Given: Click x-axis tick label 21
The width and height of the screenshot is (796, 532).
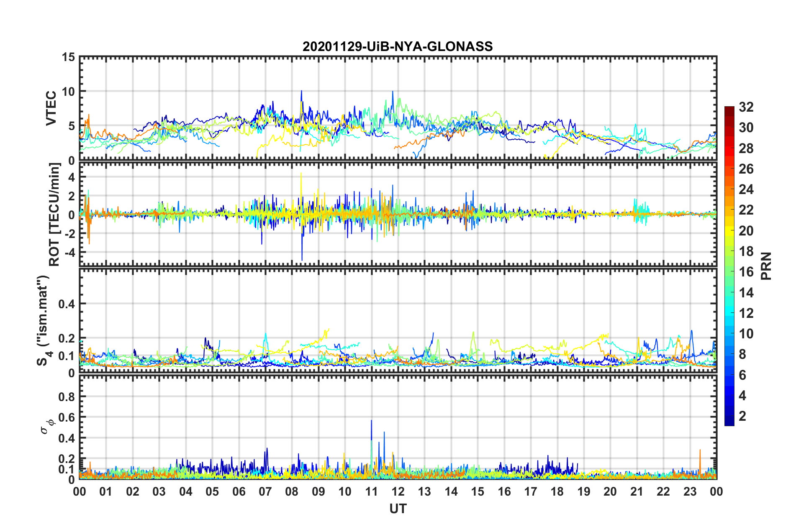Looking at the screenshot, I should click(637, 491).
